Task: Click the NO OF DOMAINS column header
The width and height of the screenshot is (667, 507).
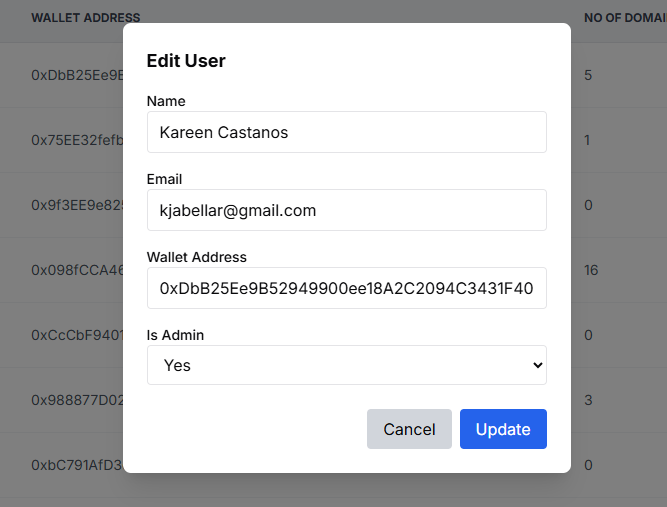Action: (x=624, y=18)
